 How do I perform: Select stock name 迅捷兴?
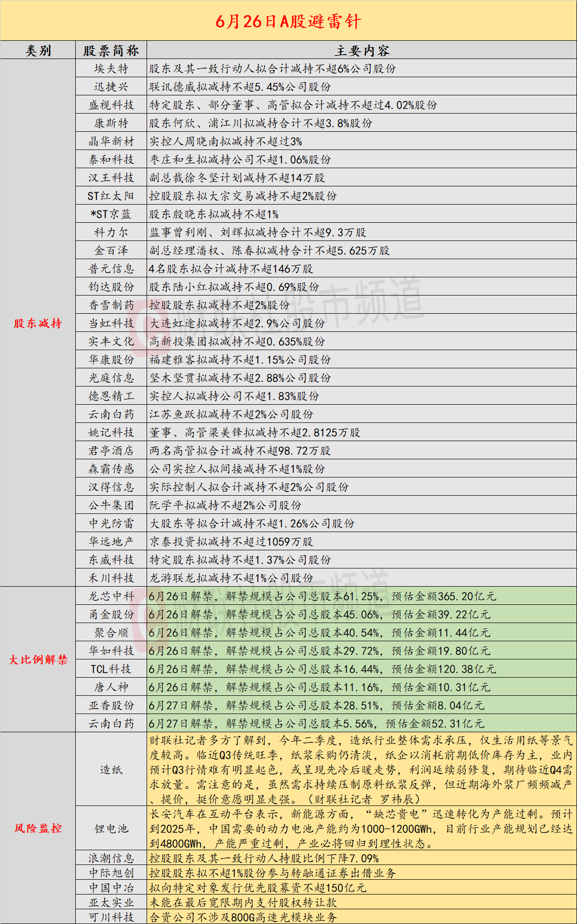(111, 87)
